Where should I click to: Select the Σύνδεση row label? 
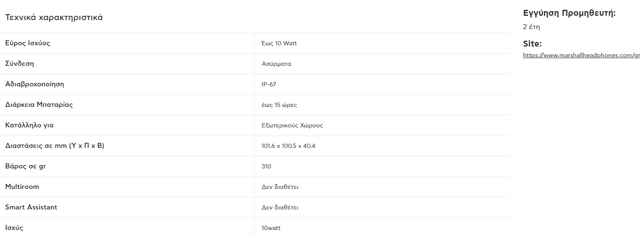(19, 64)
